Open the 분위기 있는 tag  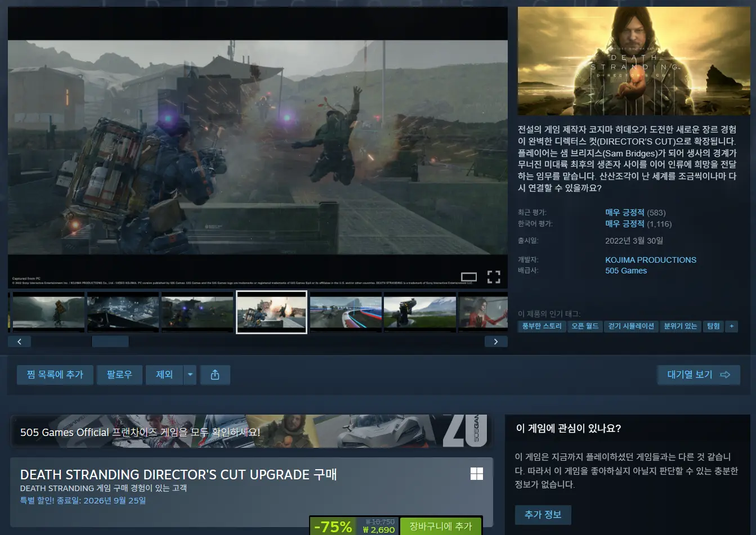point(680,326)
